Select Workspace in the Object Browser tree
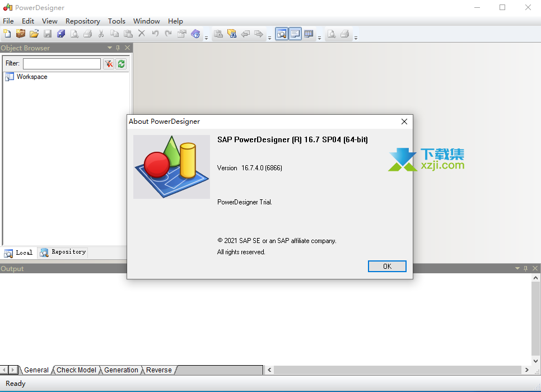The height and width of the screenshot is (392, 541). point(32,77)
